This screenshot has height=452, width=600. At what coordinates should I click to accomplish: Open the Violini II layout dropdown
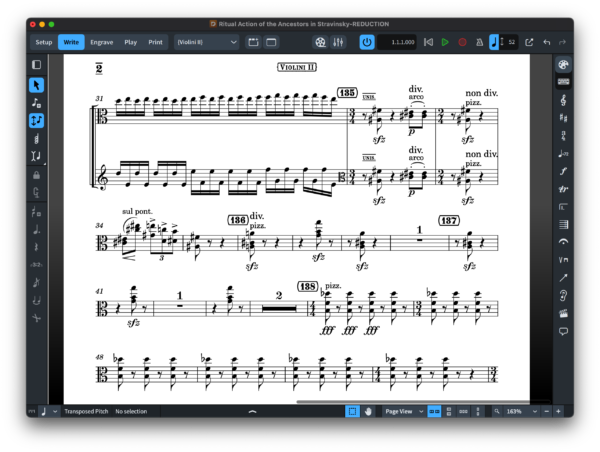point(207,42)
